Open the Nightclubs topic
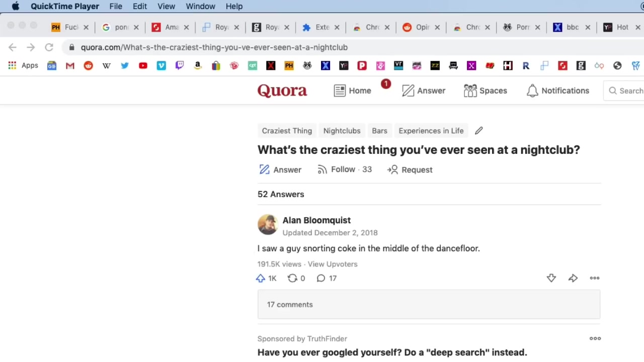 pyautogui.click(x=342, y=131)
